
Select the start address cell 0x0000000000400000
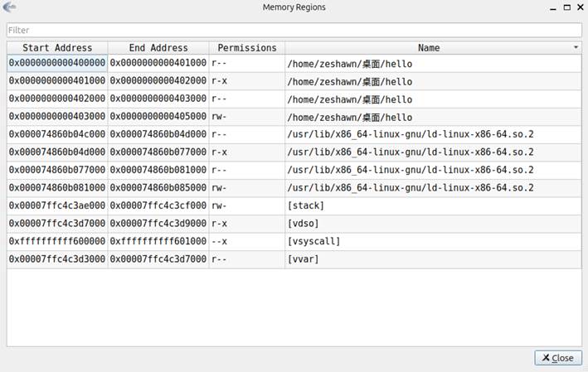(57, 63)
